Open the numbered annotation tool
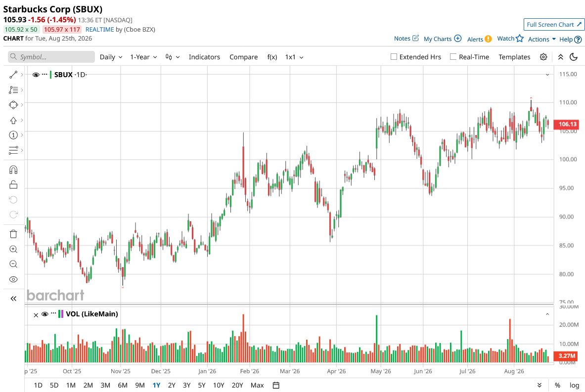 pos(13,135)
